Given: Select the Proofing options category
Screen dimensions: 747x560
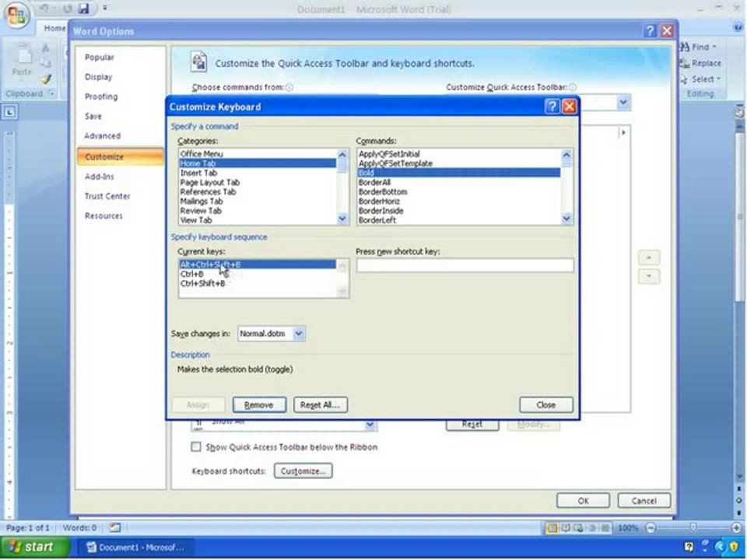Looking at the screenshot, I should click(x=101, y=96).
